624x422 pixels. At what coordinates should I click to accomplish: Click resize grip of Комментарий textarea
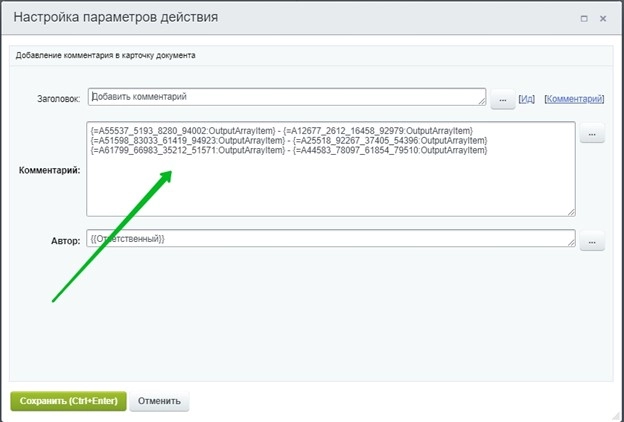click(x=571, y=211)
